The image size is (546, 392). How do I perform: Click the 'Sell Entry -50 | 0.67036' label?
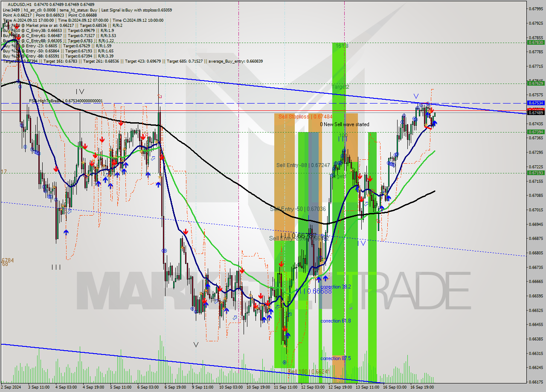298,209
